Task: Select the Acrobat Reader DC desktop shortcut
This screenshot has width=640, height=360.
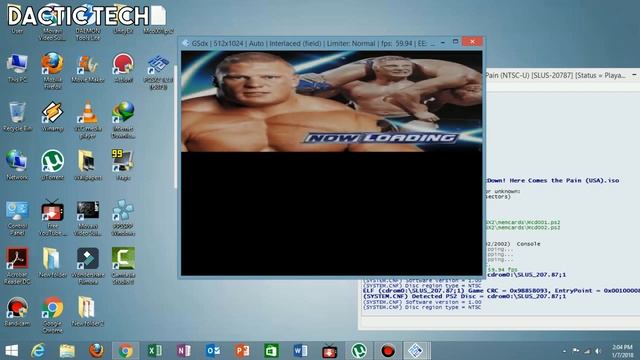Action: [17, 265]
